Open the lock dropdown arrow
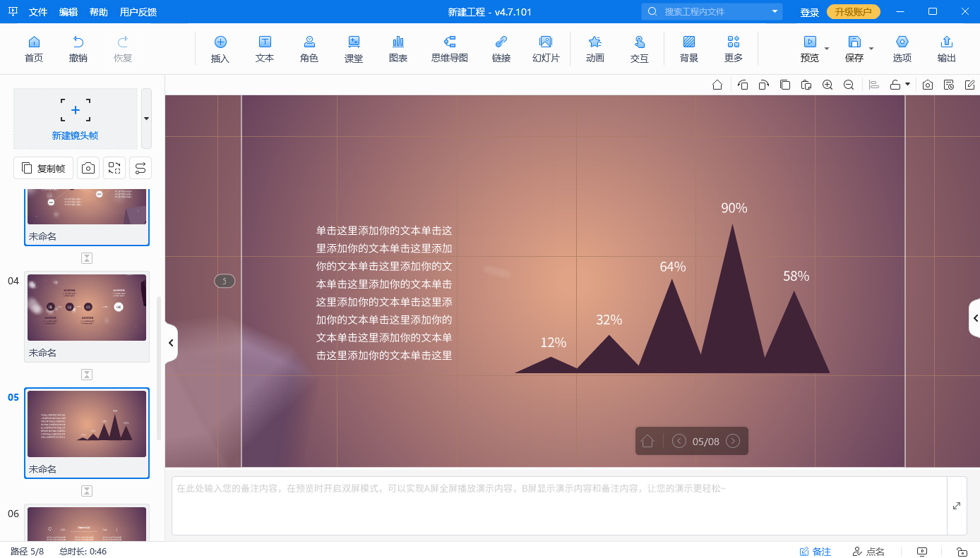Viewport: 980px width, 558px height. coord(907,85)
